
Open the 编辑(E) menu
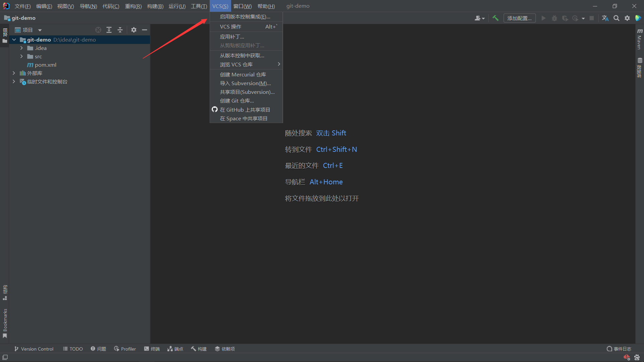tap(44, 6)
